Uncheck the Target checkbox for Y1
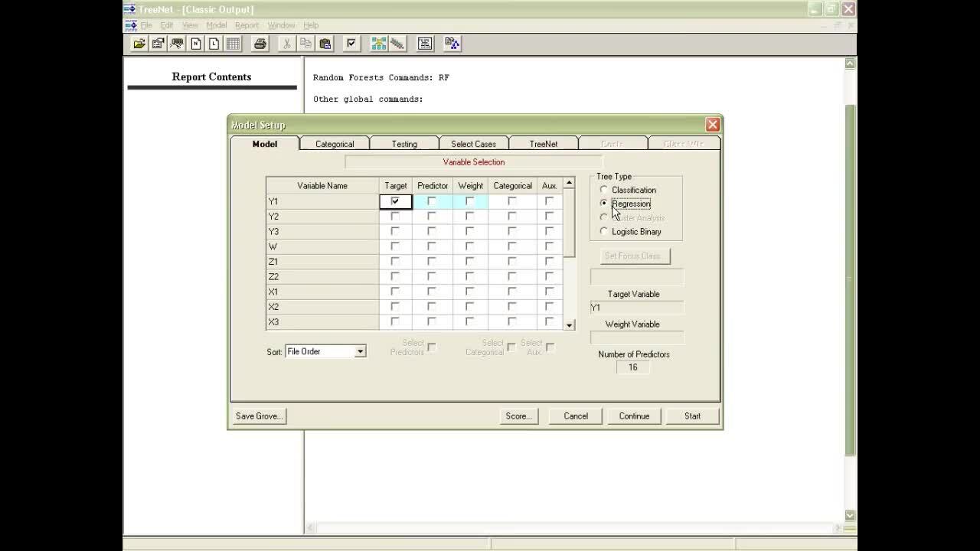Image resolution: width=980 pixels, height=551 pixels. pyautogui.click(x=395, y=201)
